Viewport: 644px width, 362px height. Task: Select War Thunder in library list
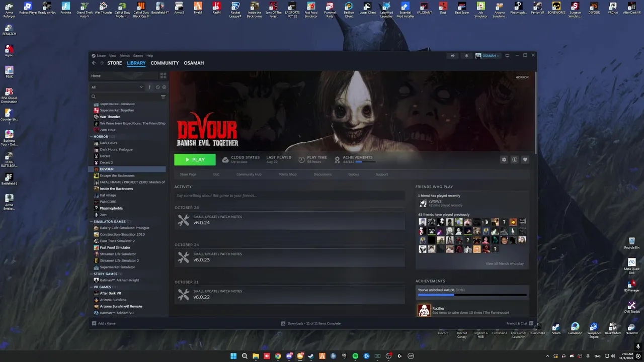coord(110,117)
